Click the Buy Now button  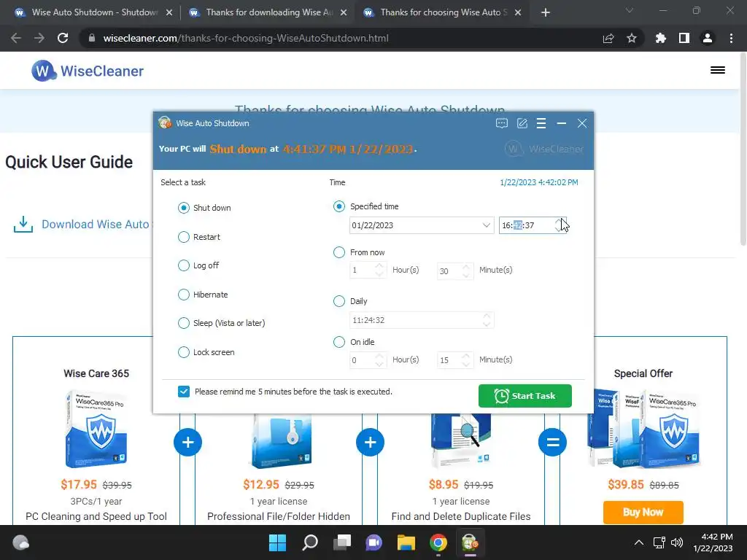tap(643, 513)
